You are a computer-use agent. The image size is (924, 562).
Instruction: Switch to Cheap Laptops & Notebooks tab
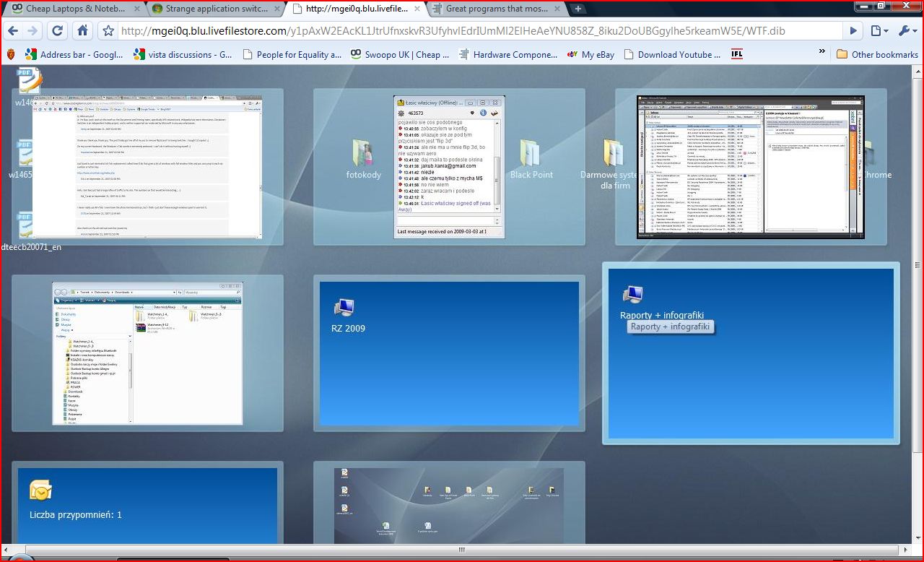coord(74,9)
